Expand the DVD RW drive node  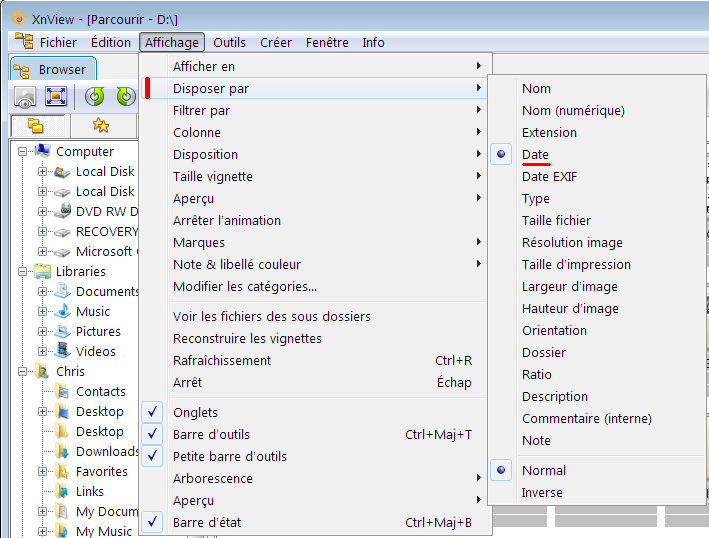[x=43, y=211]
